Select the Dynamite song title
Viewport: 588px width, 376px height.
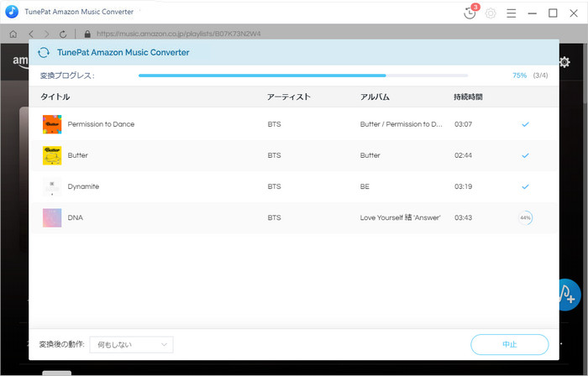click(x=83, y=186)
